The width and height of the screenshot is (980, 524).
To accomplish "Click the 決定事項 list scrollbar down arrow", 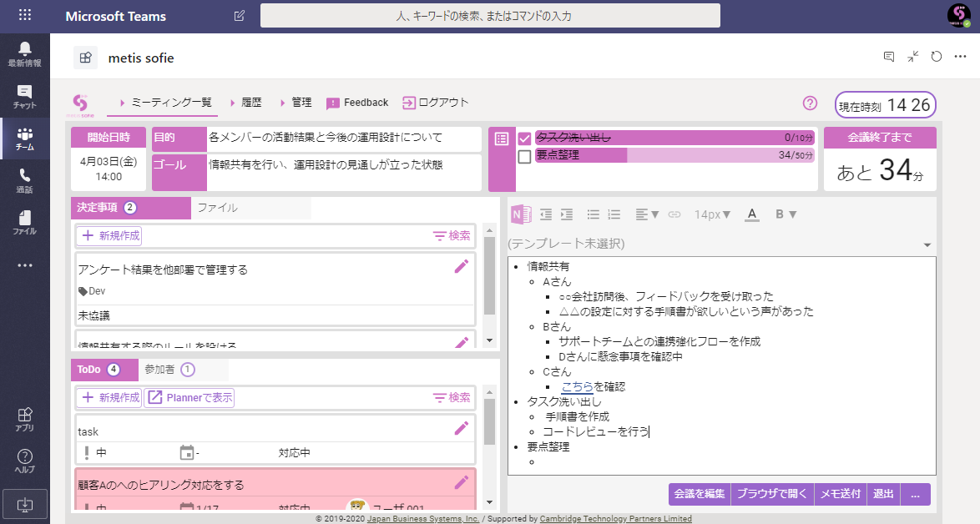I will point(490,341).
